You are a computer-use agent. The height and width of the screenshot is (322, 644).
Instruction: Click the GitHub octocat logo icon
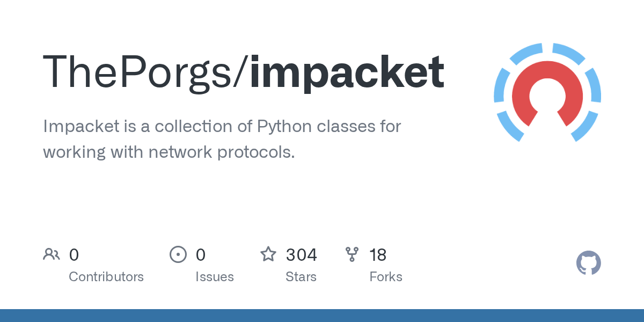588,263
